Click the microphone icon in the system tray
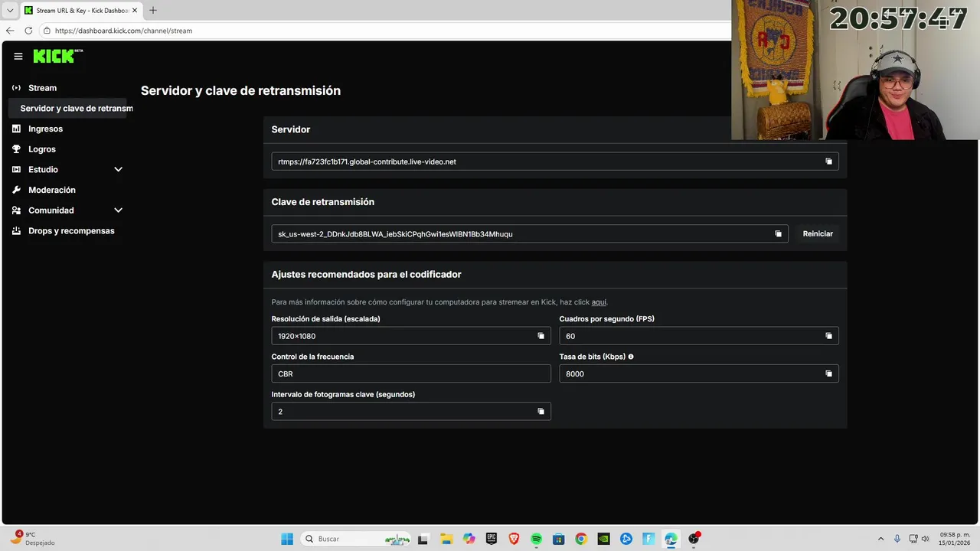Screen dimensions: 980x551 click(897, 539)
